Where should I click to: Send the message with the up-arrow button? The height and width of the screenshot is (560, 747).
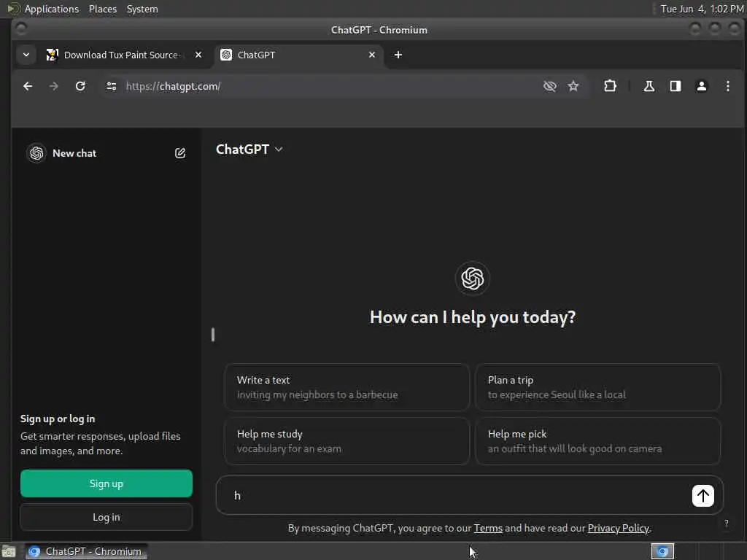coord(703,496)
